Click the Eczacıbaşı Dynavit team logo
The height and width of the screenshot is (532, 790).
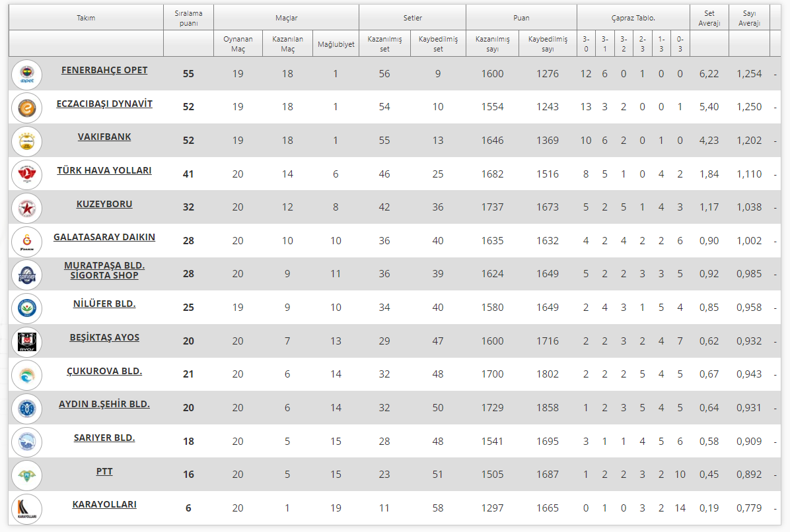(x=27, y=108)
